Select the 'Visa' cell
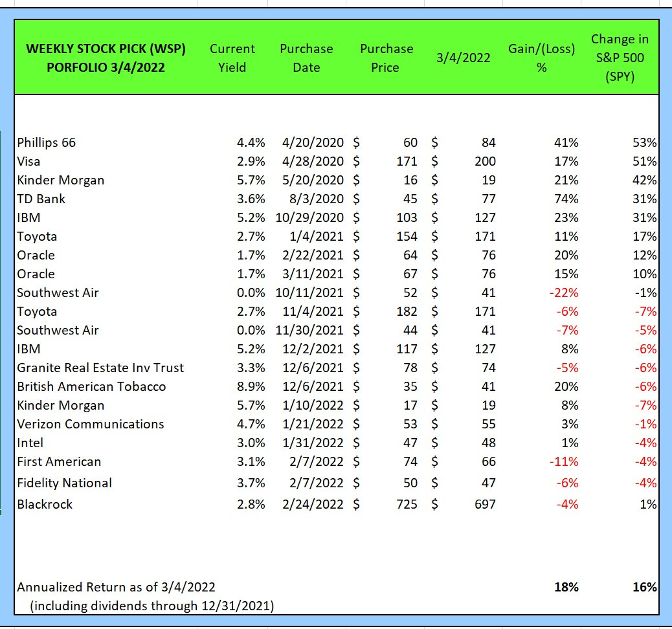672x629 pixels. pos(28,161)
